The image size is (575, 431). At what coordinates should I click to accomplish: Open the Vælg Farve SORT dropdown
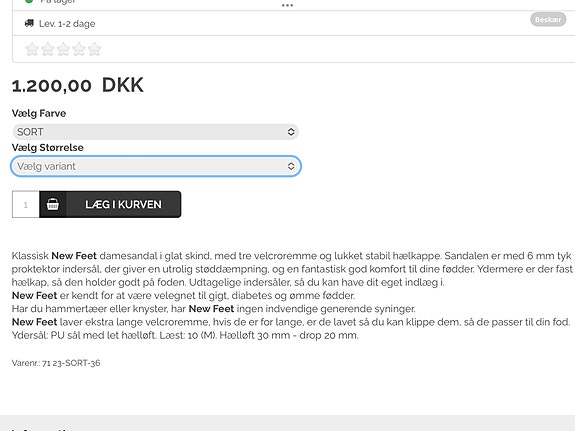click(155, 132)
